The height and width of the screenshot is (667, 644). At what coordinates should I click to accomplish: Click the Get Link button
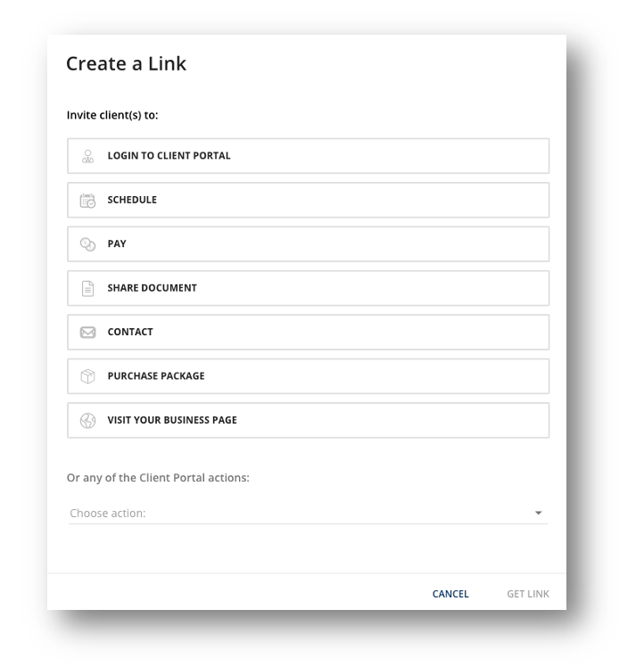coord(528,594)
